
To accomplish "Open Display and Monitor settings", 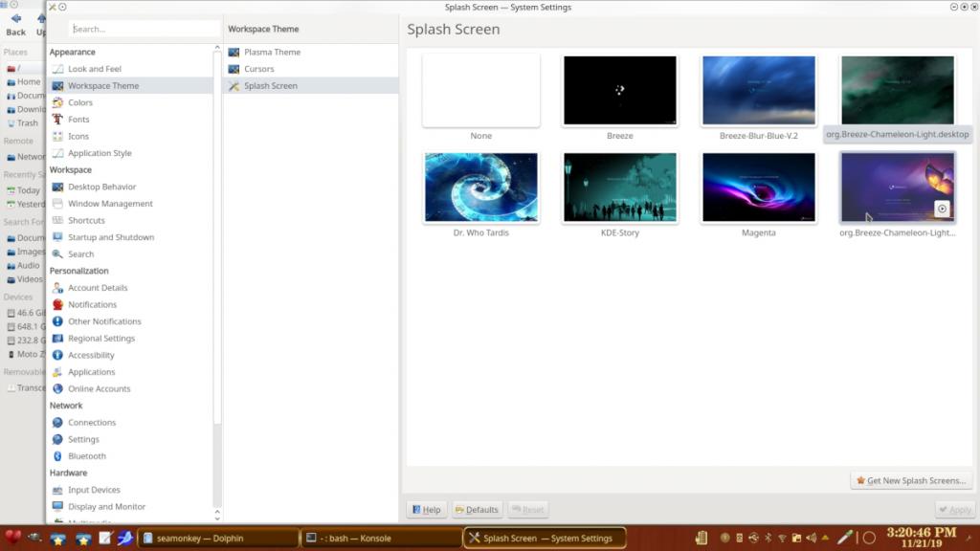I will pyautogui.click(x=106, y=506).
